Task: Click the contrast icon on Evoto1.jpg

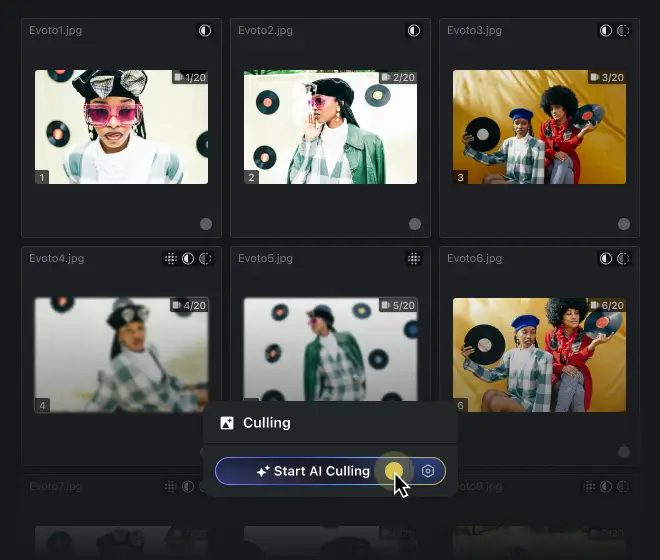Action: click(x=205, y=31)
